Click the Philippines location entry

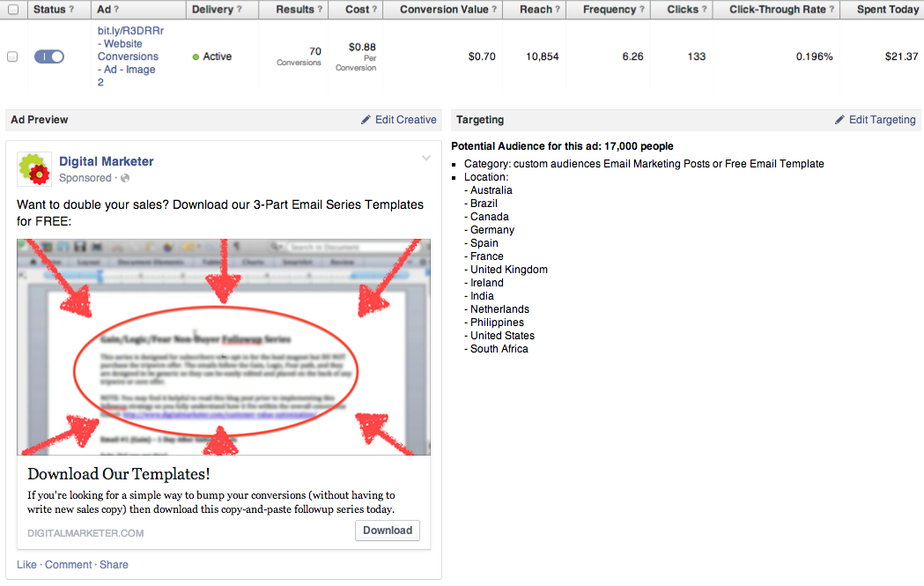pos(497,323)
